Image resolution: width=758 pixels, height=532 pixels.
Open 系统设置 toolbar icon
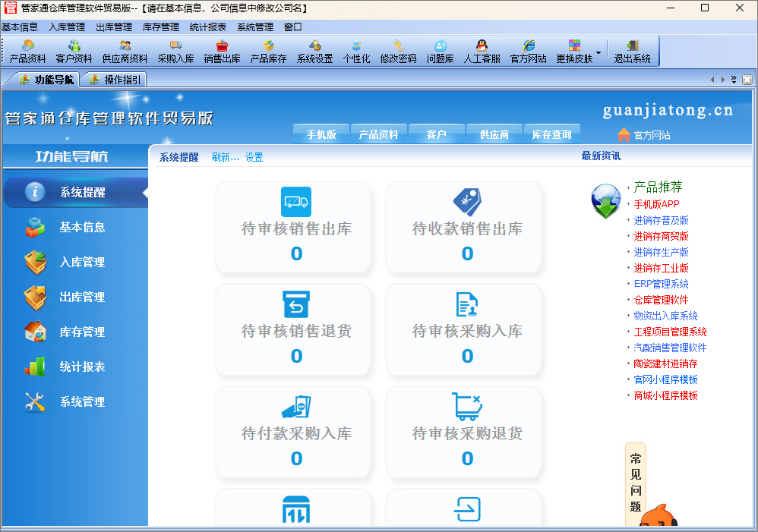click(314, 52)
